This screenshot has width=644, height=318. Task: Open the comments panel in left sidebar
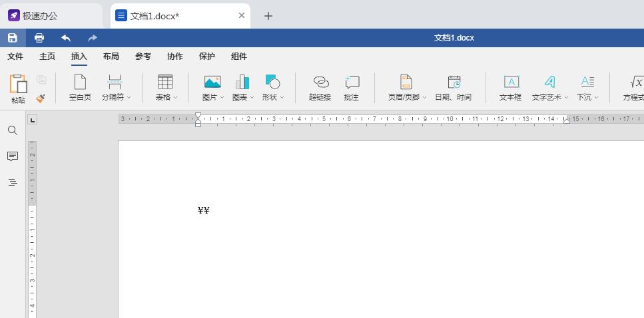coord(13,156)
